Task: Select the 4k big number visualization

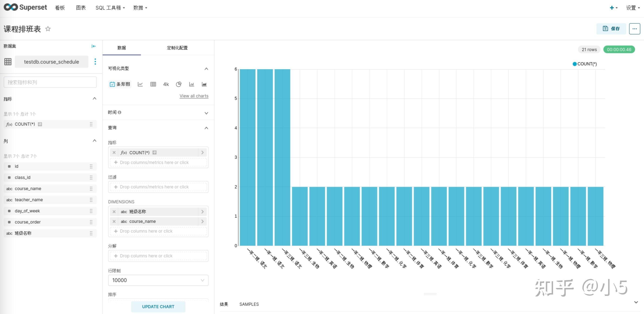Action: tap(166, 84)
